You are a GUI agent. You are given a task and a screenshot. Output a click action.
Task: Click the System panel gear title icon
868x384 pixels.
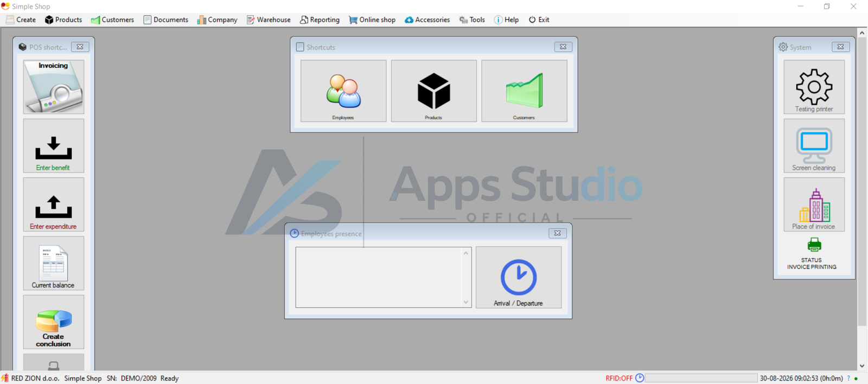(x=783, y=47)
